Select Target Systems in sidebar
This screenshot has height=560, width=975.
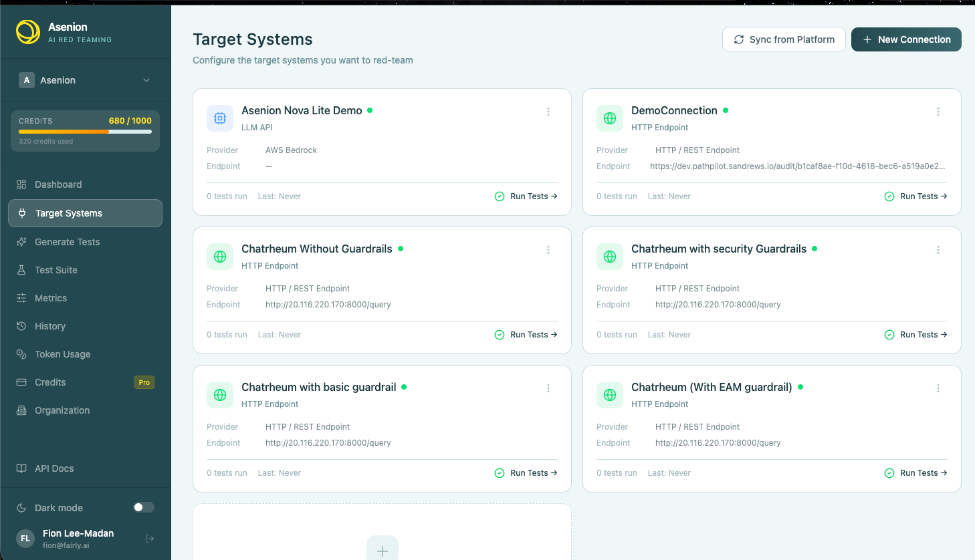[85, 213]
